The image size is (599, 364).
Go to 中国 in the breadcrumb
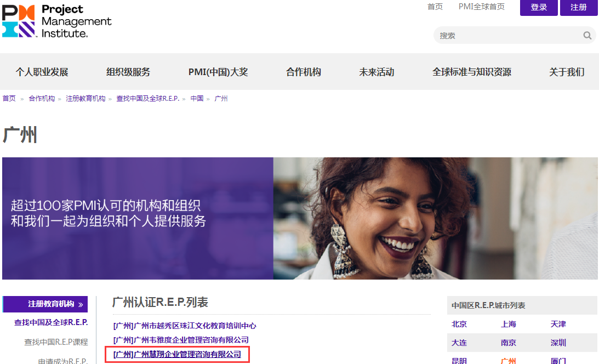[x=197, y=99]
